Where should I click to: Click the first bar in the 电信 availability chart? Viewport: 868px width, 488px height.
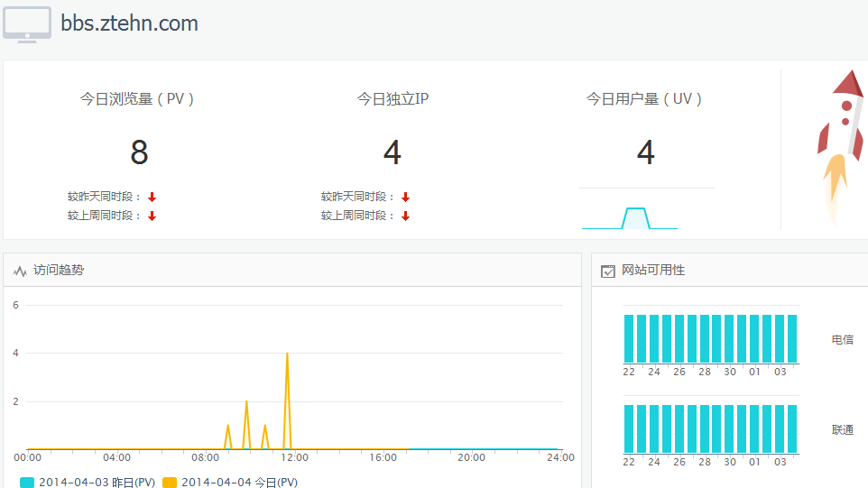(x=629, y=338)
